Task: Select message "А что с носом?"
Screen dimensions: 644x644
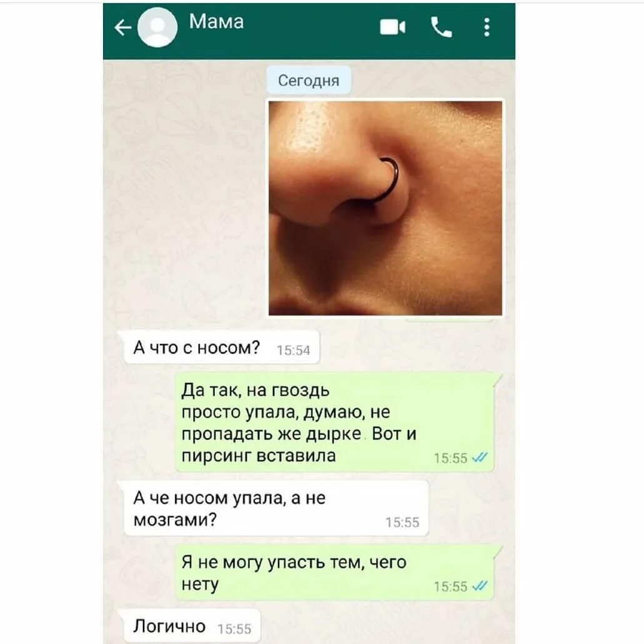Action: click(x=222, y=347)
